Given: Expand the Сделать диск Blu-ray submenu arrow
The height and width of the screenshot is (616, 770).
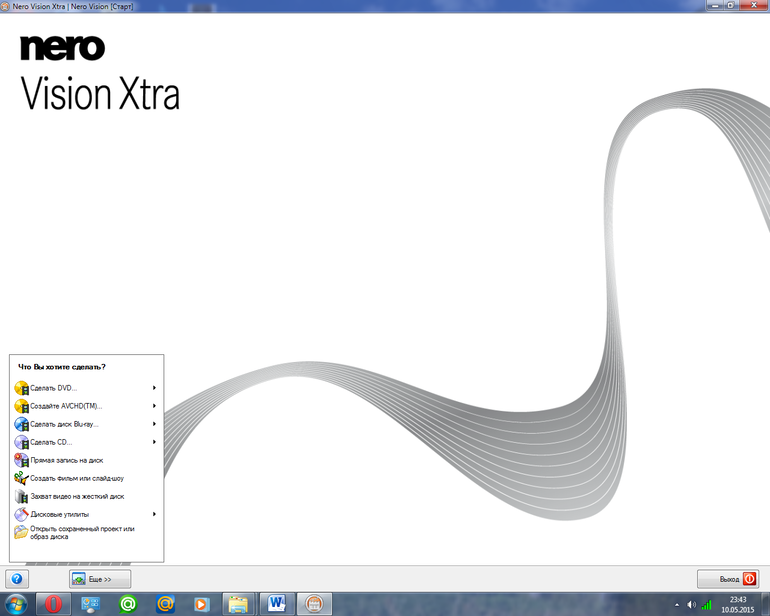Looking at the screenshot, I should (x=154, y=424).
